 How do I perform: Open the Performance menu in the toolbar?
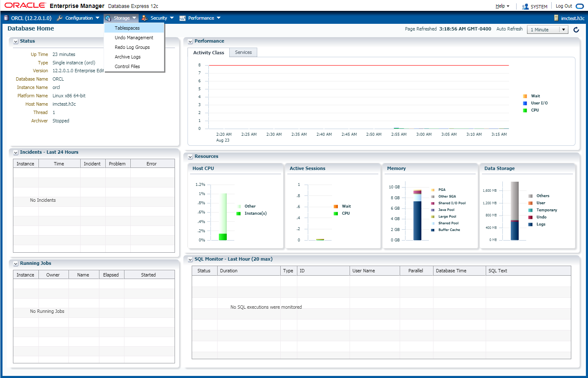coord(200,18)
